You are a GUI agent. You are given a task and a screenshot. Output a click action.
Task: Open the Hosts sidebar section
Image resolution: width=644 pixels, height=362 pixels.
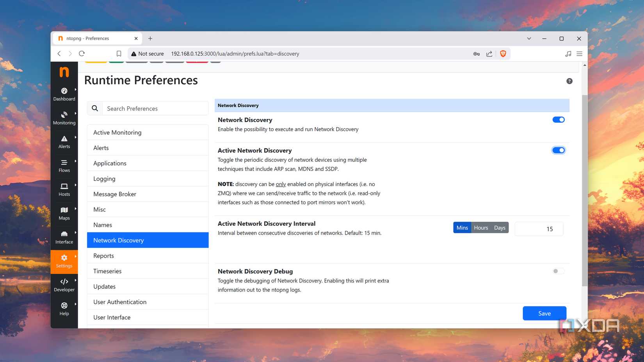click(x=64, y=189)
